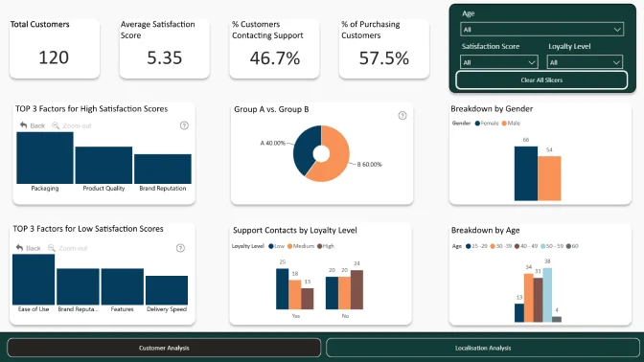644x362 pixels.
Task: Click Zoom-out magnifier in High Satisfaction chart
Action: tap(56, 125)
